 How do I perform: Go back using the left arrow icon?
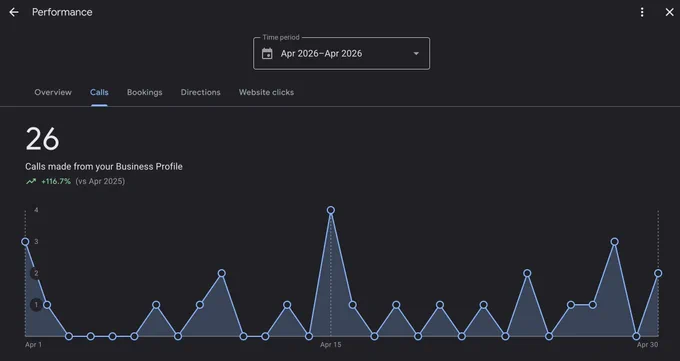(x=14, y=12)
